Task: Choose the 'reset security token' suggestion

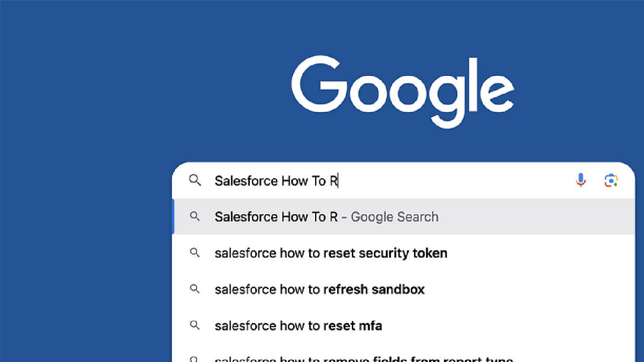Action: point(331,253)
